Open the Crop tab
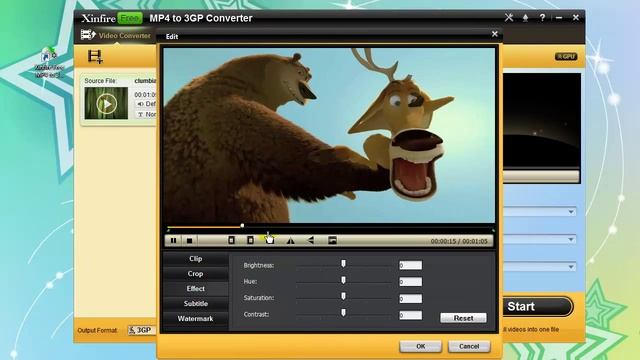 pyautogui.click(x=196, y=274)
